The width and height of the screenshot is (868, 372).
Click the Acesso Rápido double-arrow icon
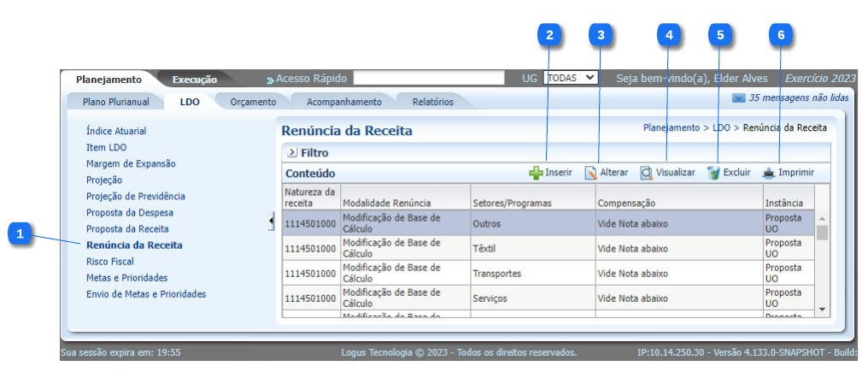pyautogui.click(x=270, y=80)
